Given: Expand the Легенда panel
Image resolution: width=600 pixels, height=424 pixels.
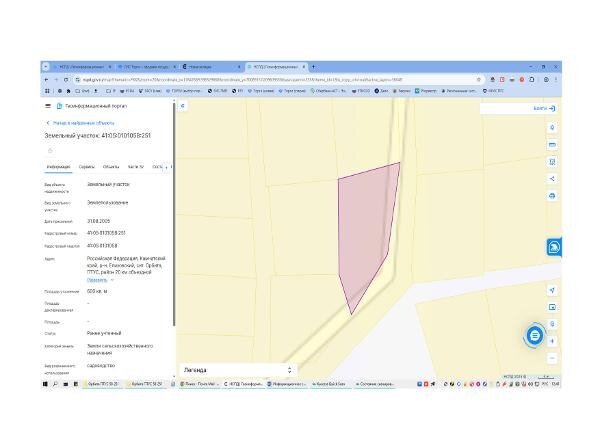Looking at the screenshot, I should [237, 370].
